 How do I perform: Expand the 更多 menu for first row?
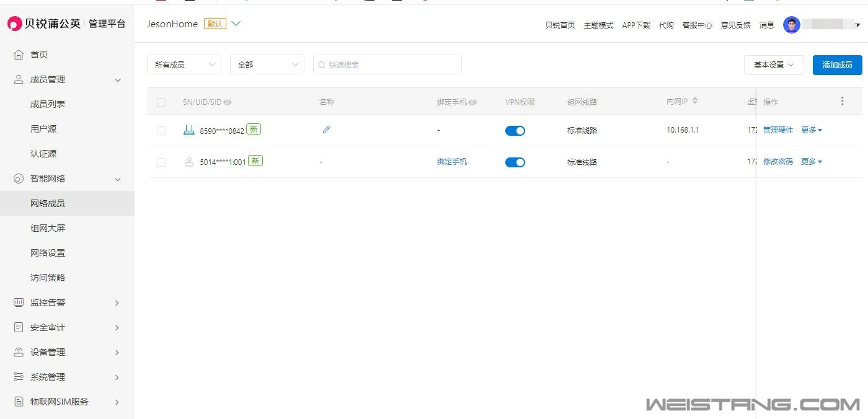811,130
